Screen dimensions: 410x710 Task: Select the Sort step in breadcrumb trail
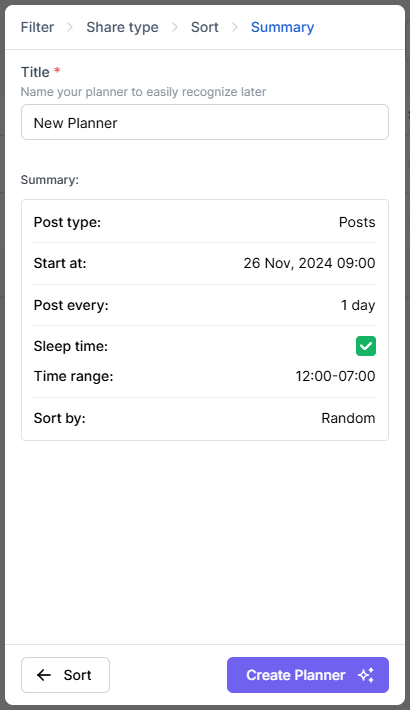tap(205, 27)
